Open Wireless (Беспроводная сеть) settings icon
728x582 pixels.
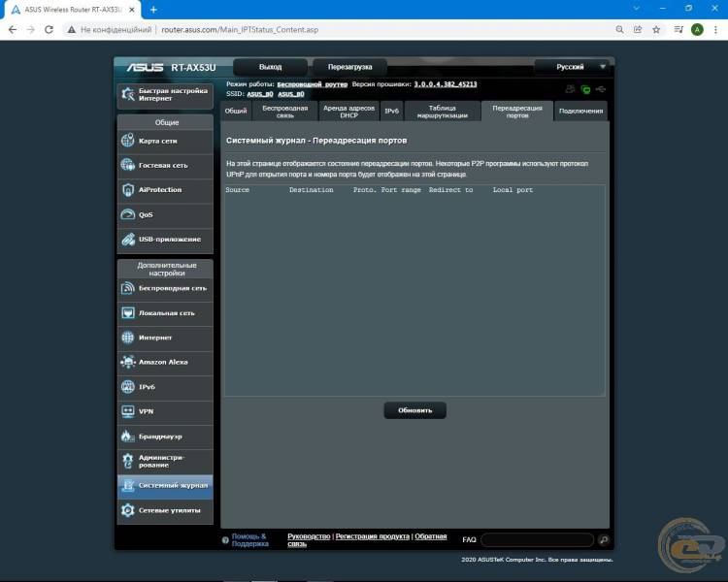[x=128, y=288]
